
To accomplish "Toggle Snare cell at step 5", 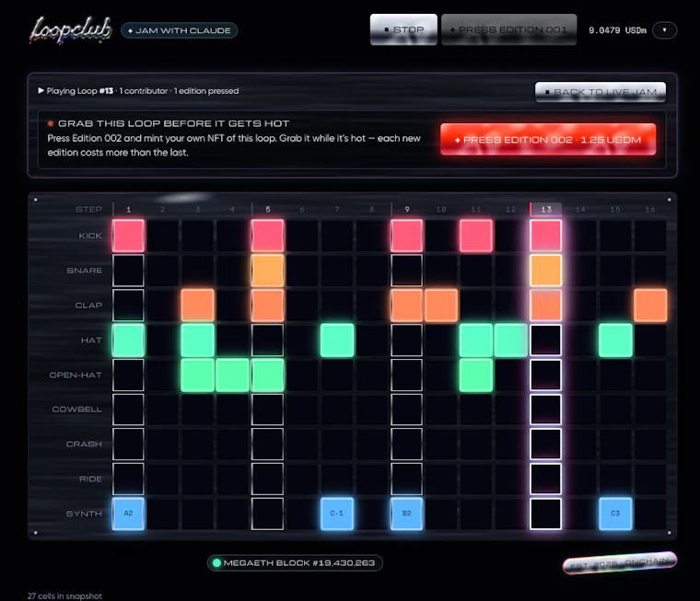I will pyautogui.click(x=267, y=271).
